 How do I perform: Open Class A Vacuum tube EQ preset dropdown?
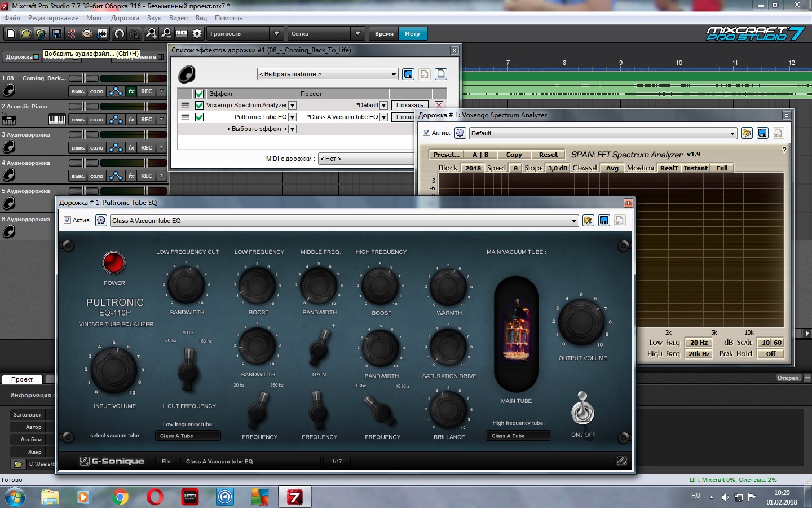click(344, 220)
